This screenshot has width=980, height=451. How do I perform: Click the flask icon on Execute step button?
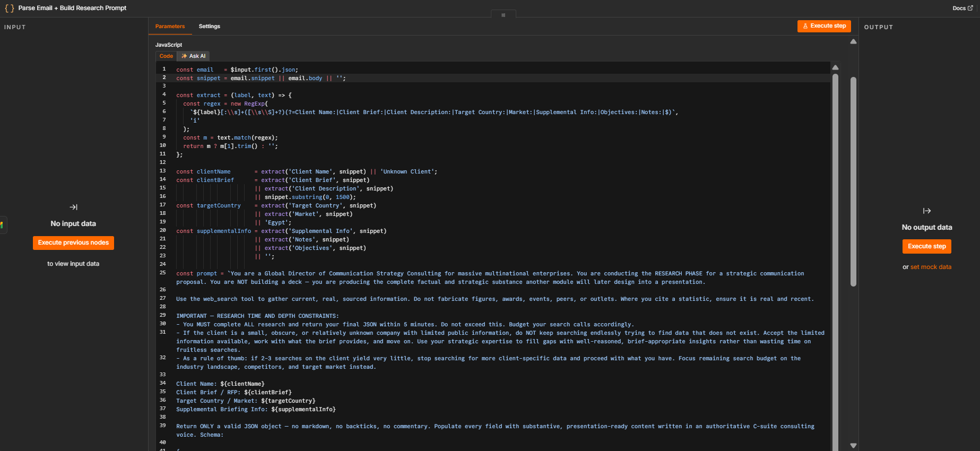click(x=805, y=26)
